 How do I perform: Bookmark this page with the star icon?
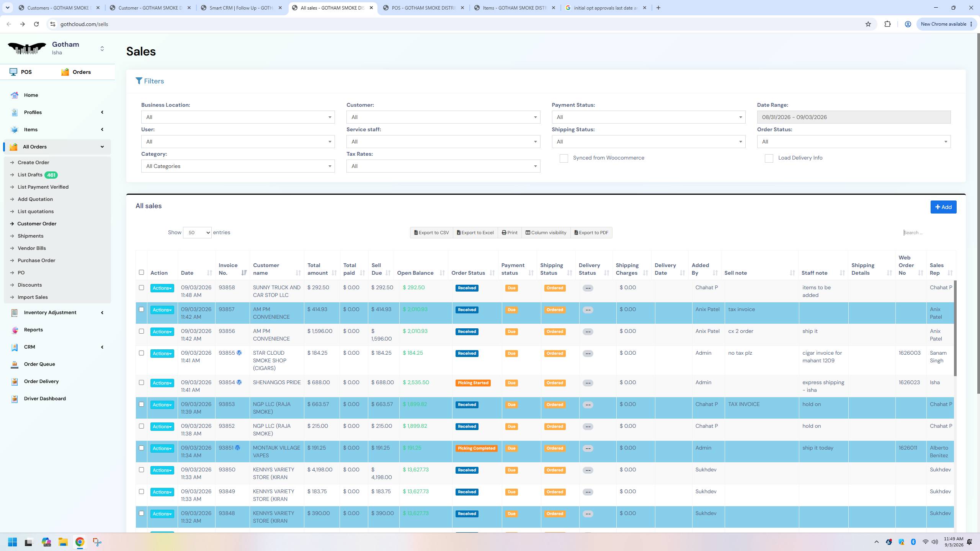click(868, 24)
